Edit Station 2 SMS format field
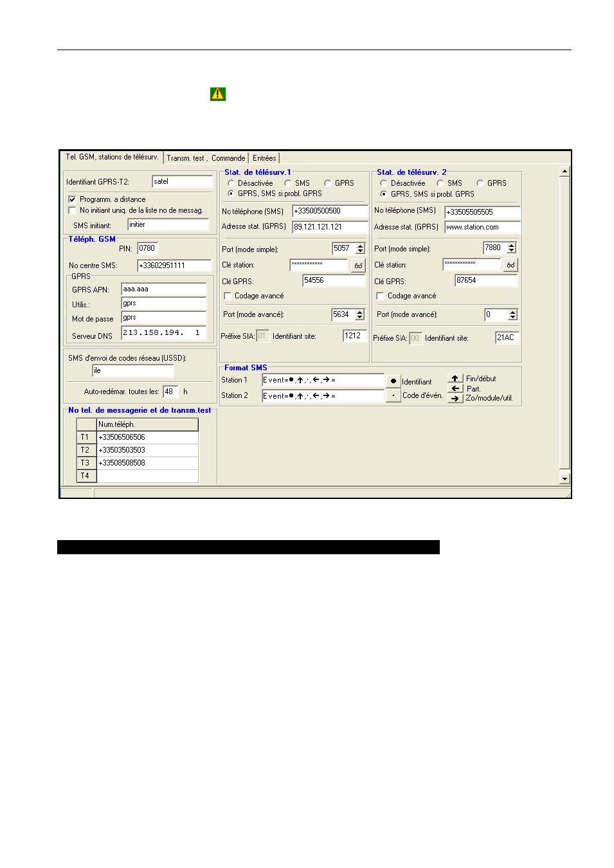The image size is (614, 868). tap(323, 396)
